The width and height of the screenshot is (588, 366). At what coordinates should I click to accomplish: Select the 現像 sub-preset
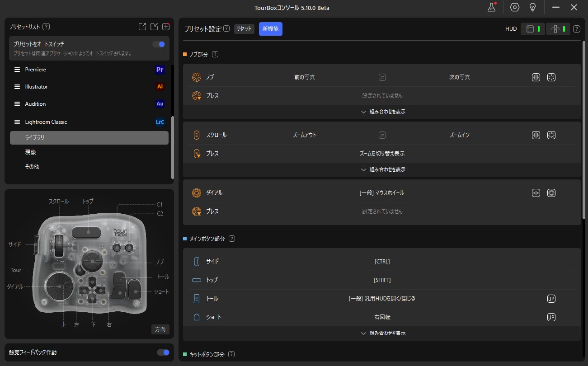click(x=31, y=152)
